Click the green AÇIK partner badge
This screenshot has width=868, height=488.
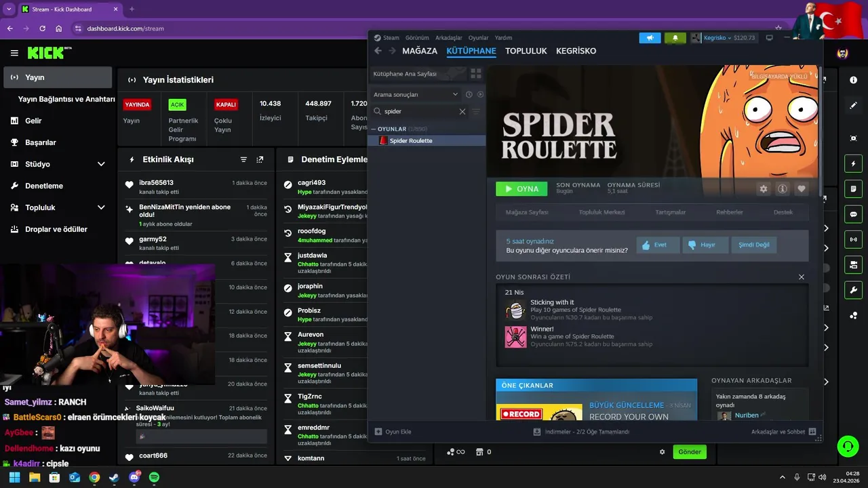pyautogui.click(x=177, y=104)
